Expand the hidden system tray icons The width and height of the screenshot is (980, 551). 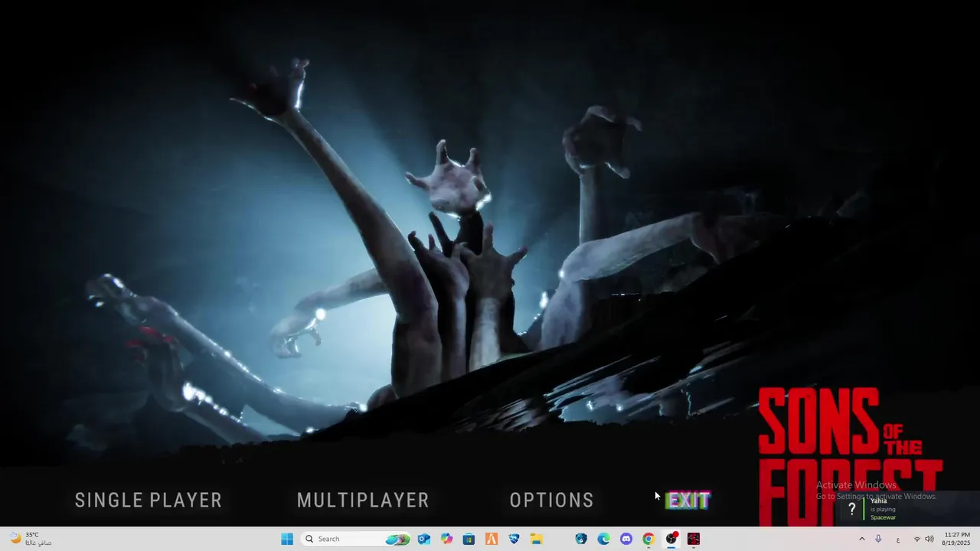click(x=861, y=539)
